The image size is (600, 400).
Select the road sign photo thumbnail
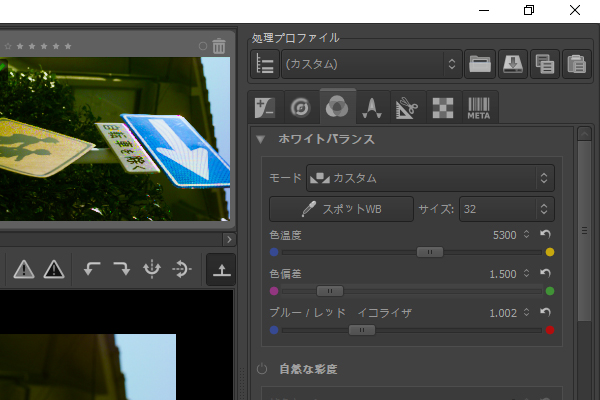(115, 139)
